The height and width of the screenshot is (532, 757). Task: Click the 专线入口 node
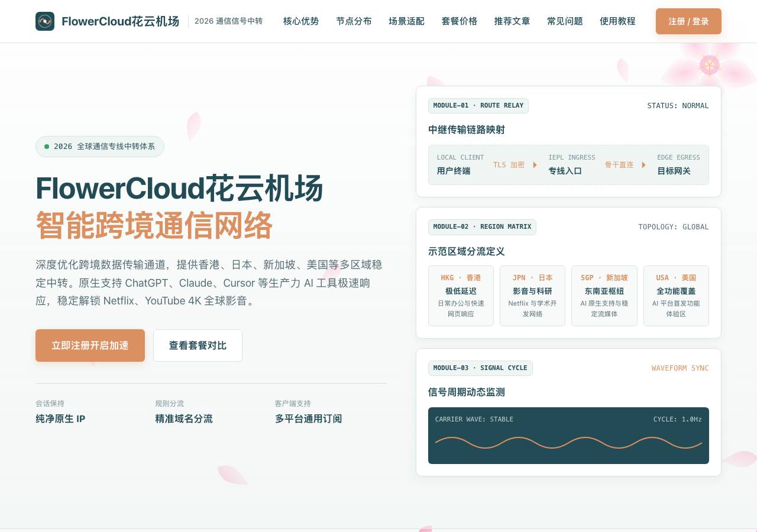[572, 165]
